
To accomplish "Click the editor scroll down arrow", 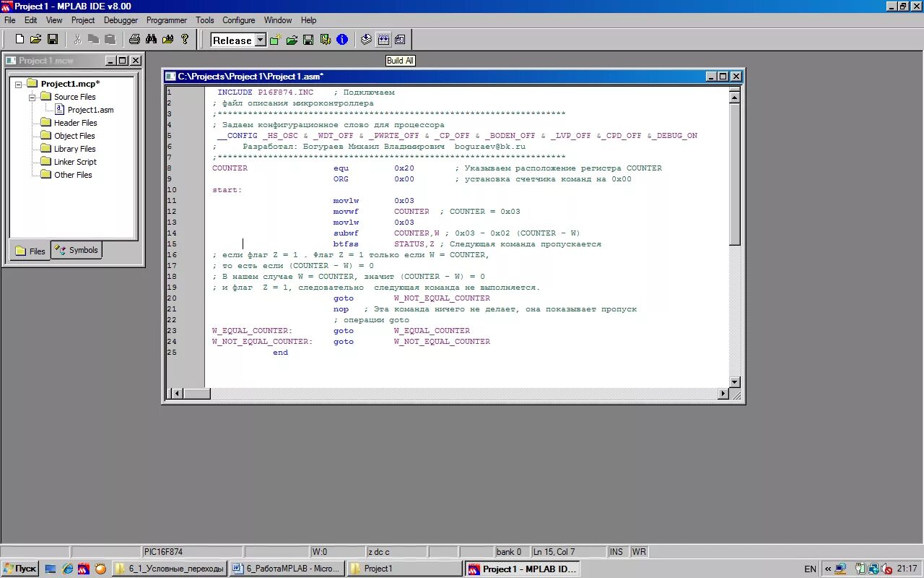I will (735, 381).
